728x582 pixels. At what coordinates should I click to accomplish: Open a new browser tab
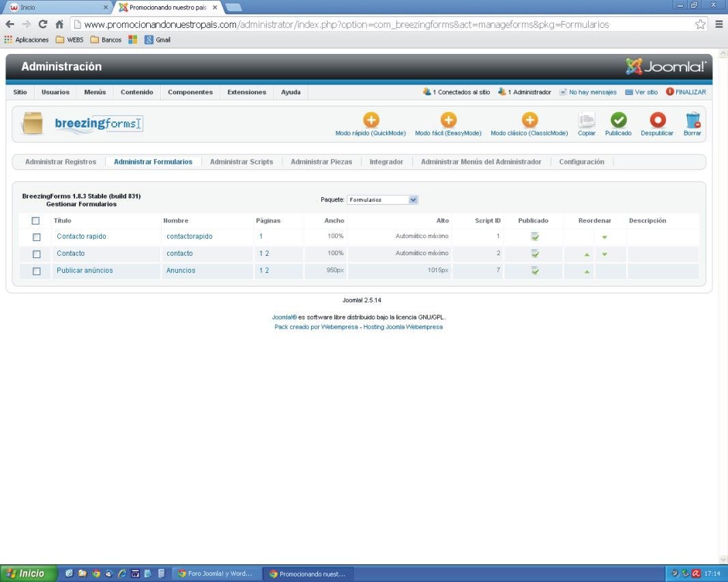(233, 8)
